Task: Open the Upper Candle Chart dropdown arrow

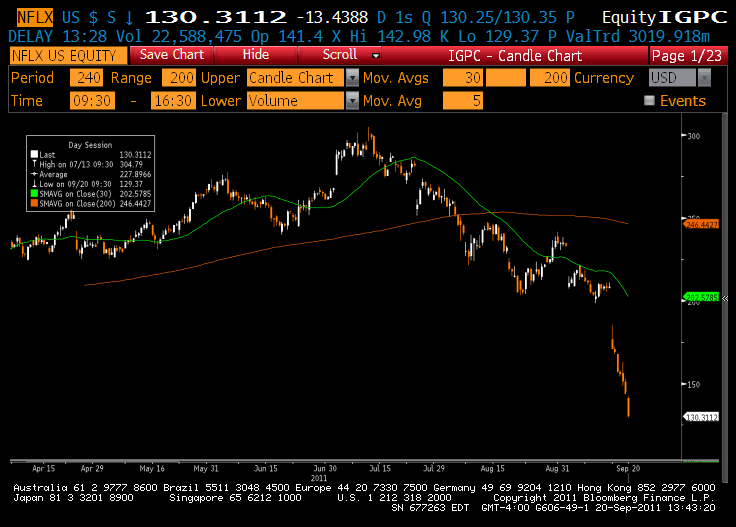Action: [352, 78]
